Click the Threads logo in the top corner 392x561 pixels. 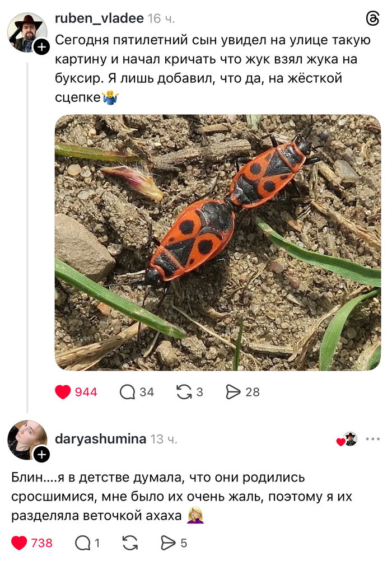click(372, 18)
